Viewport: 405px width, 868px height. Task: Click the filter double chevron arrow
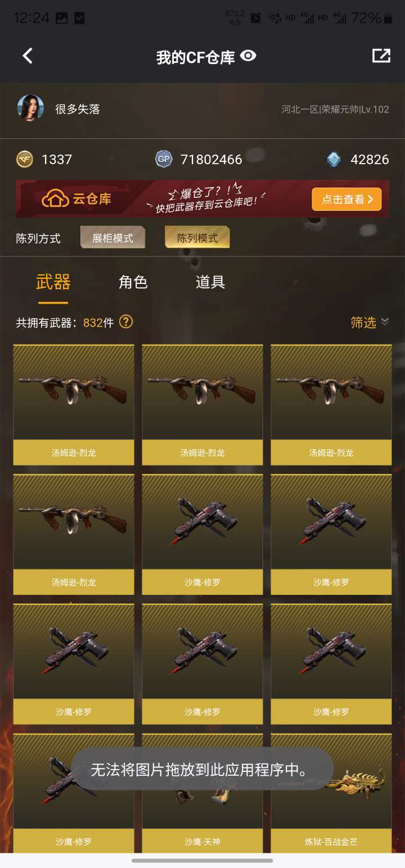(x=385, y=322)
